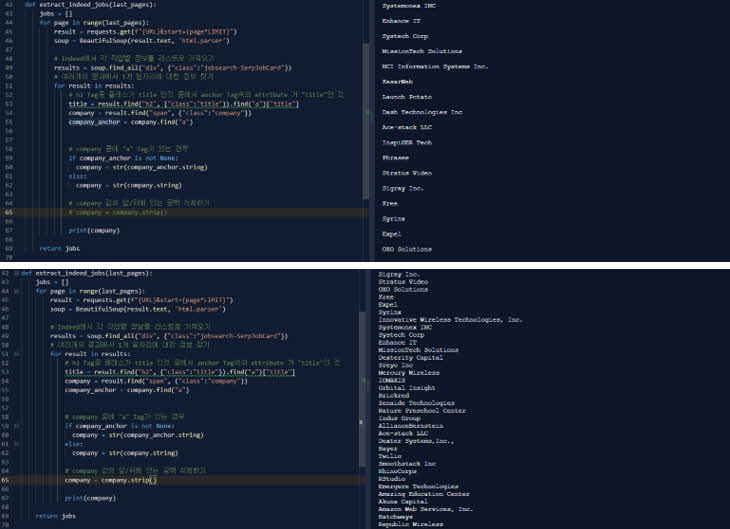
Task: Click the commented '# company = company.strip()' line
Action: (x=118, y=212)
